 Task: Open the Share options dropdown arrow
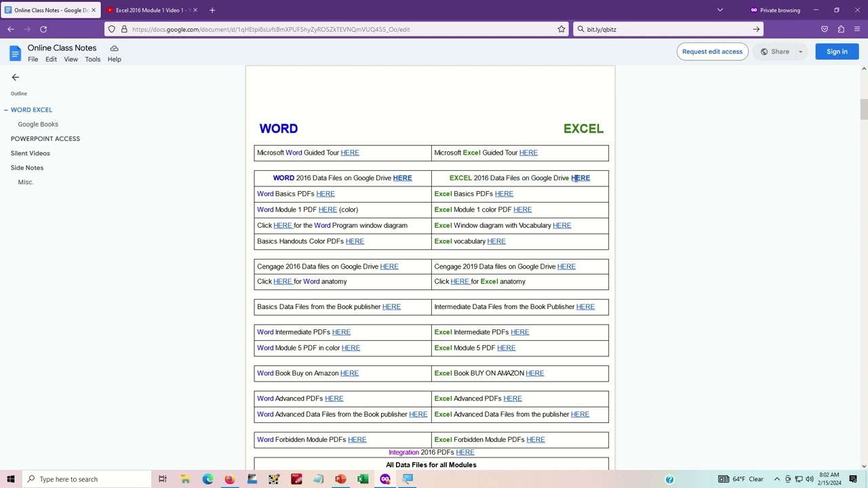pyautogui.click(x=800, y=52)
